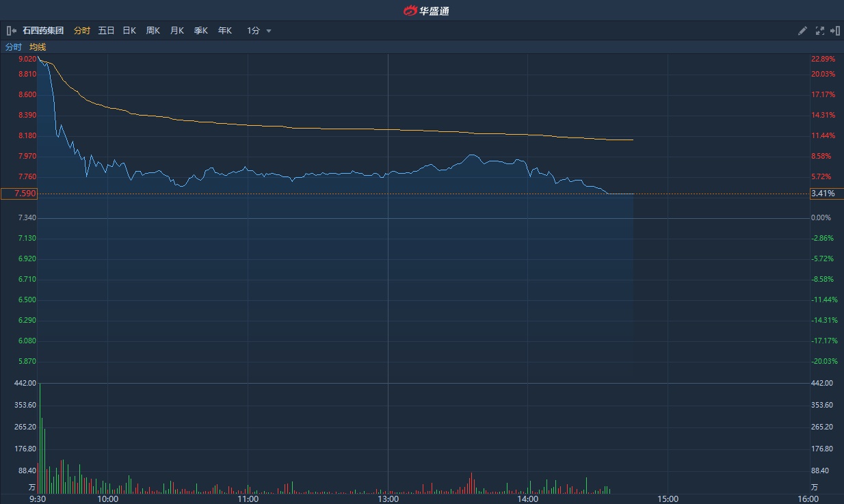Click the 11:00 time axis label
This screenshot has width=844, height=504.
(x=248, y=499)
